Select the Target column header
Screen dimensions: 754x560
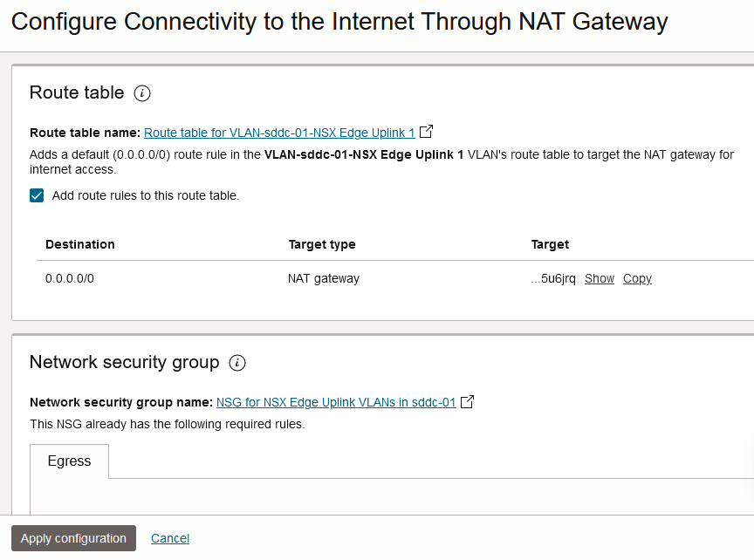tap(550, 244)
